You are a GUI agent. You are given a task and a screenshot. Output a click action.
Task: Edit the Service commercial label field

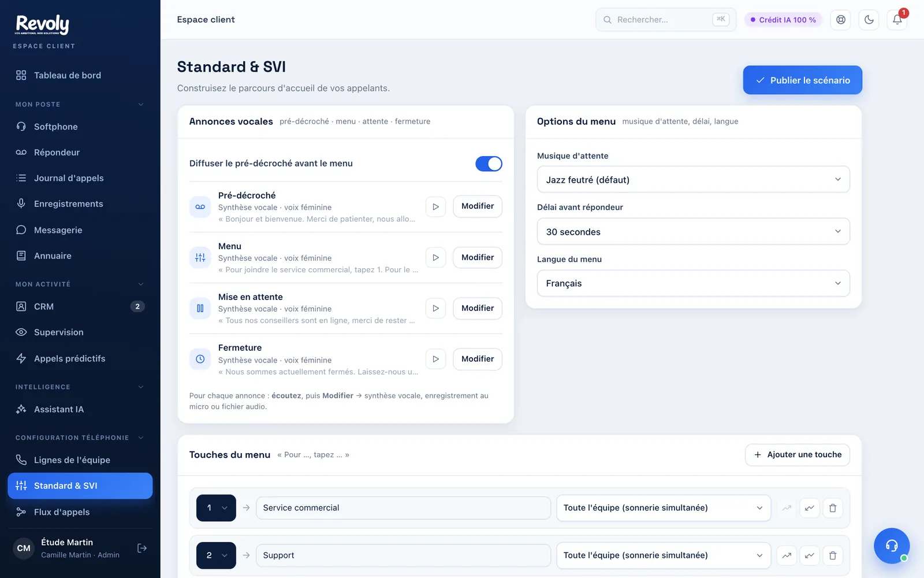(x=403, y=508)
